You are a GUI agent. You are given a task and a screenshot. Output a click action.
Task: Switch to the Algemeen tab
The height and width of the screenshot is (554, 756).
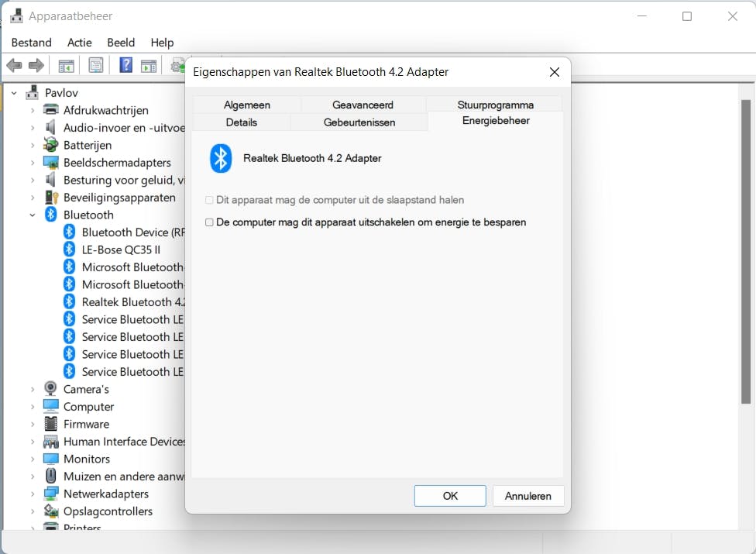tap(247, 105)
